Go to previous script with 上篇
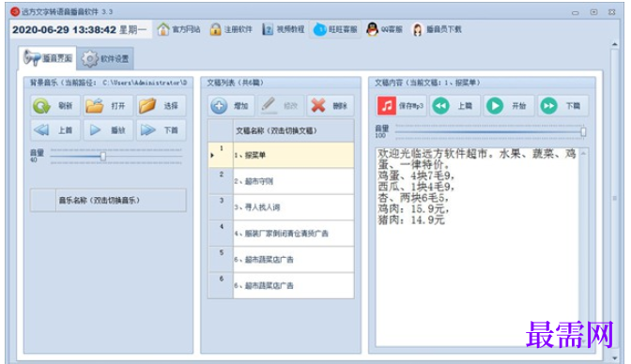 454,106
